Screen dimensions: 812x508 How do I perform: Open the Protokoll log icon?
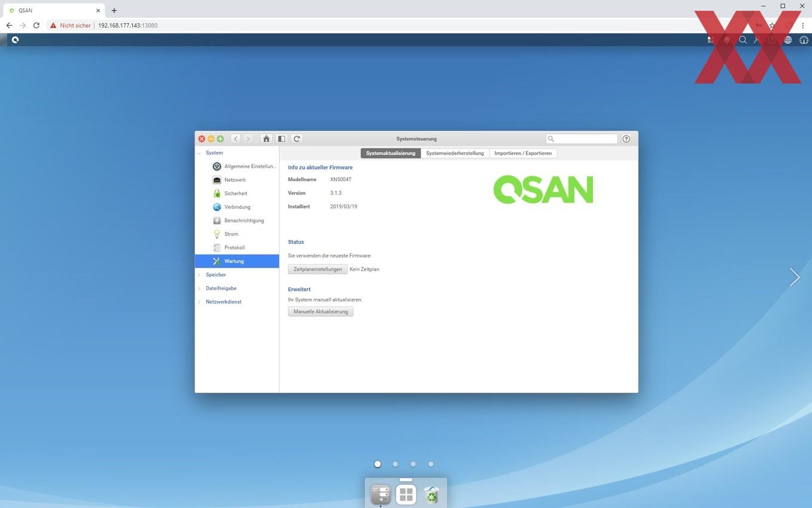217,247
